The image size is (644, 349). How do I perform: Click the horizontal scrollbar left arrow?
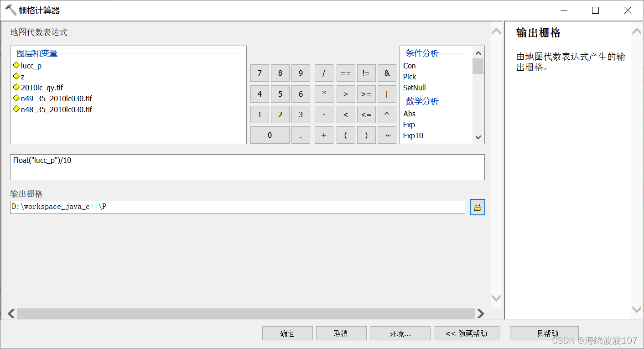click(11, 313)
